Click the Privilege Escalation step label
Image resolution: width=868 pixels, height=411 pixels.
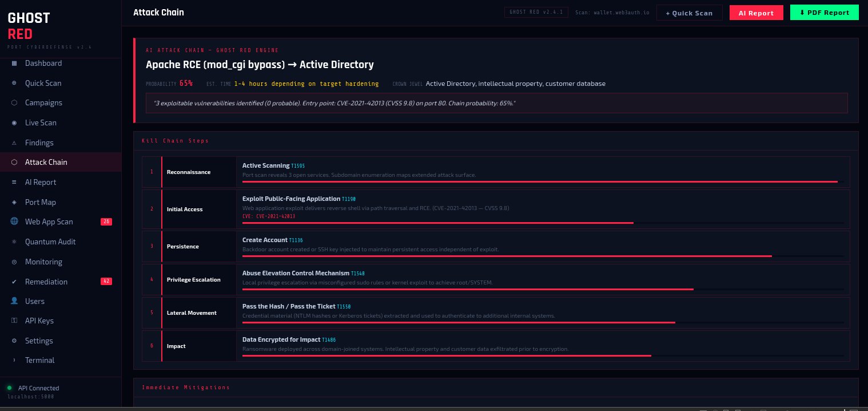194,280
